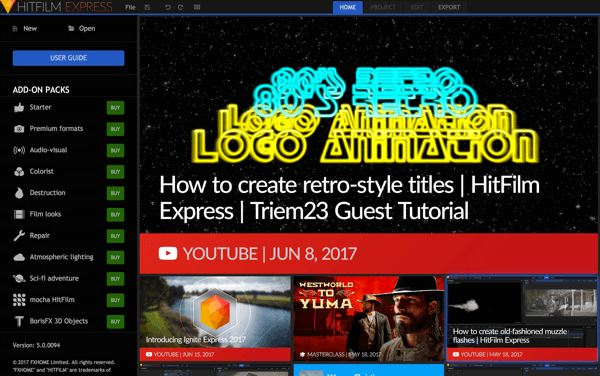The image size is (600, 376).
Task: Click the ADD-ON PACKS heading
Action: point(41,90)
